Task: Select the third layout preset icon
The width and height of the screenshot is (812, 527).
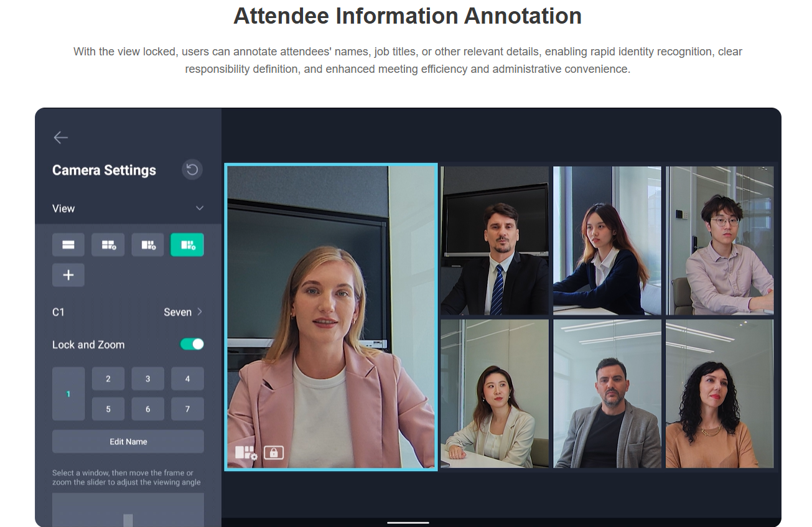Action: click(148, 245)
